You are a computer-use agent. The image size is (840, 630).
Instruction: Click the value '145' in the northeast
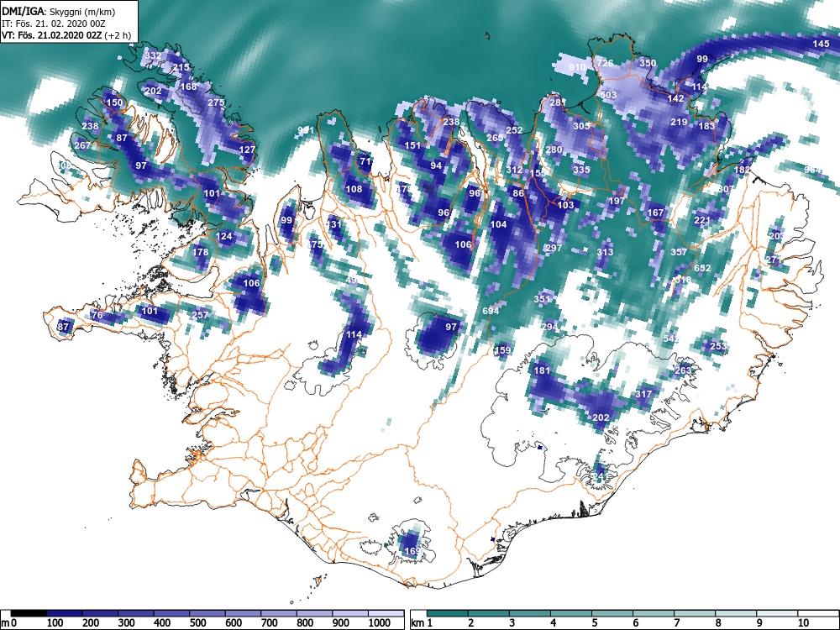[822, 44]
